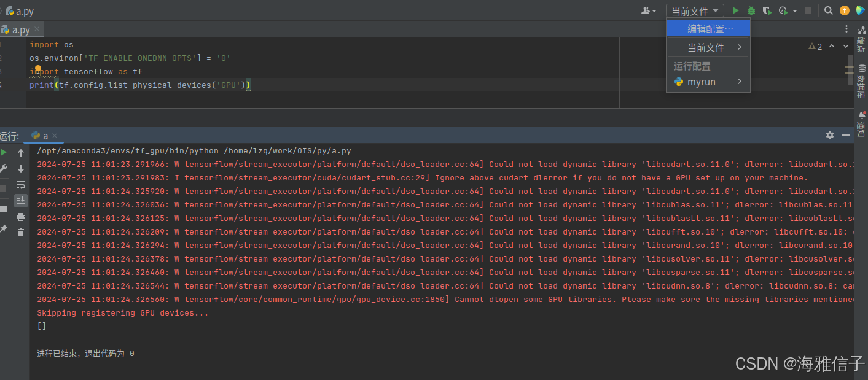Start debugging with the bug icon
The image size is (868, 380).
[751, 10]
